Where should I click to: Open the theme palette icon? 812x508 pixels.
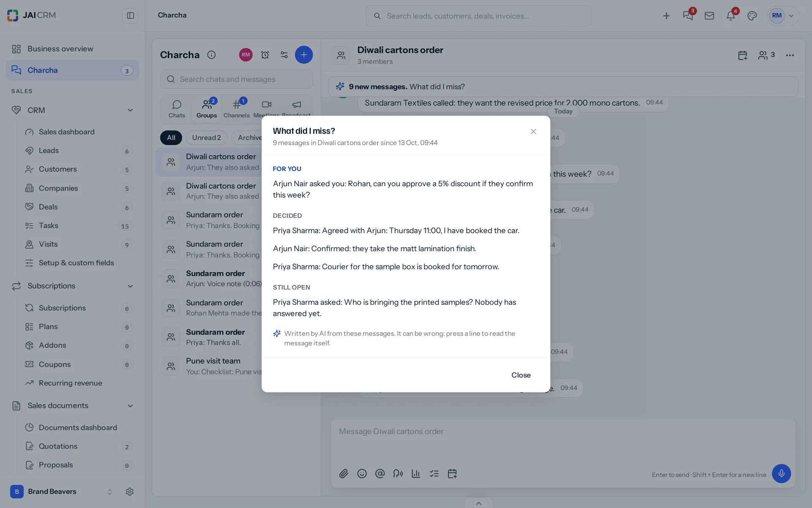point(752,16)
